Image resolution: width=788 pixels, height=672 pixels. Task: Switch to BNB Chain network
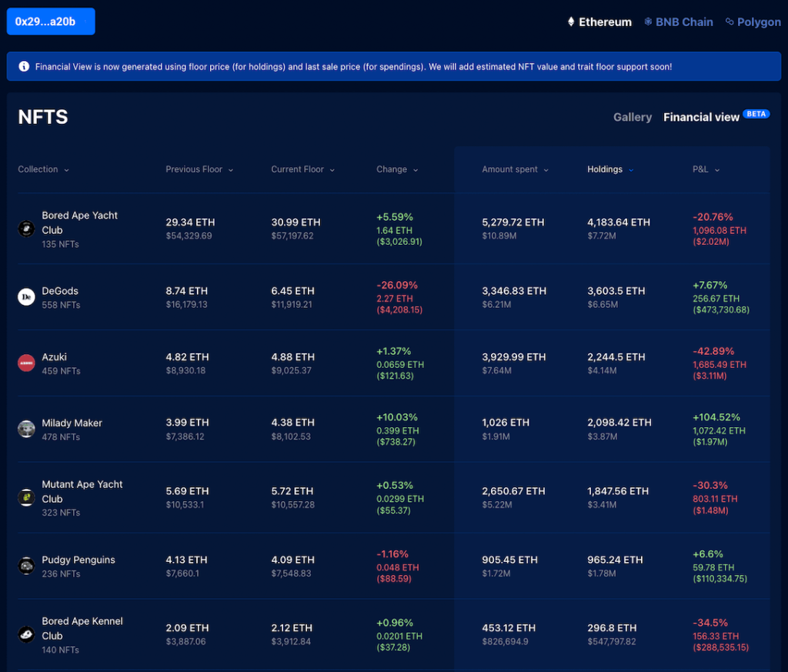click(679, 22)
